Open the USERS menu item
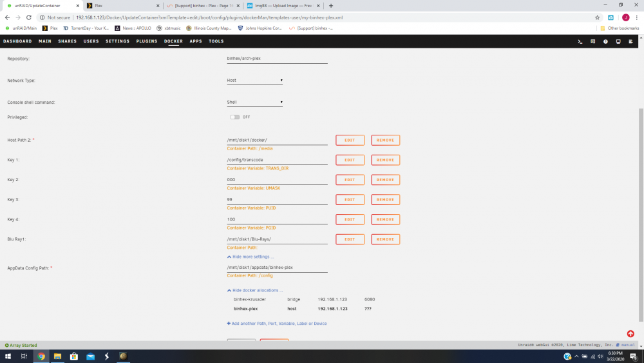644x363 pixels. click(91, 41)
